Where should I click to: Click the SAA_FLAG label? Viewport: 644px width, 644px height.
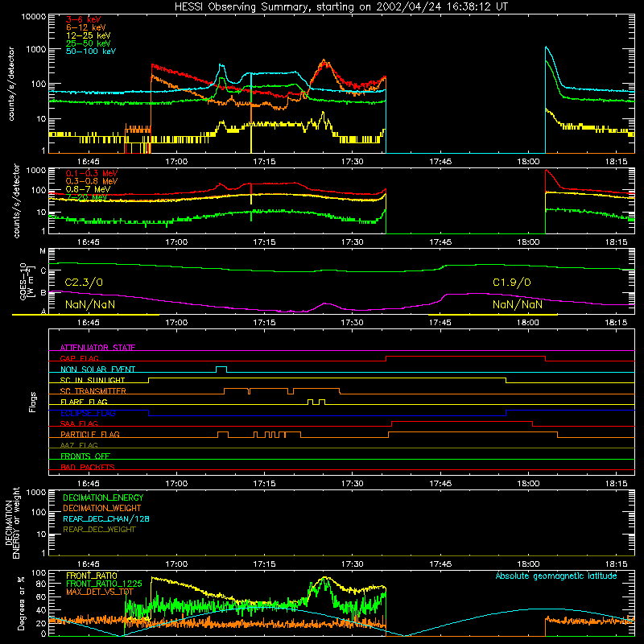(79, 423)
